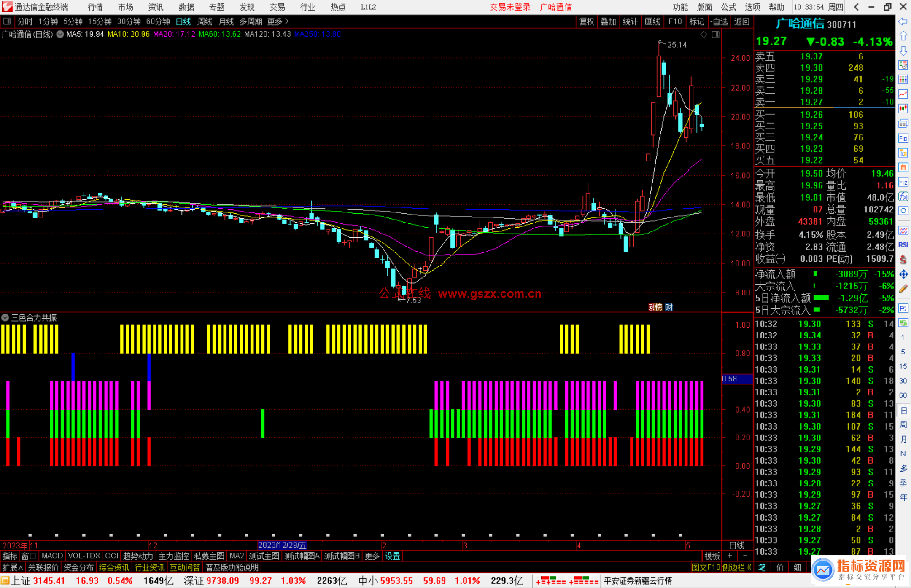Click the 叠加 overlay button
This screenshot has width=911, height=588.
pyautogui.click(x=608, y=21)
